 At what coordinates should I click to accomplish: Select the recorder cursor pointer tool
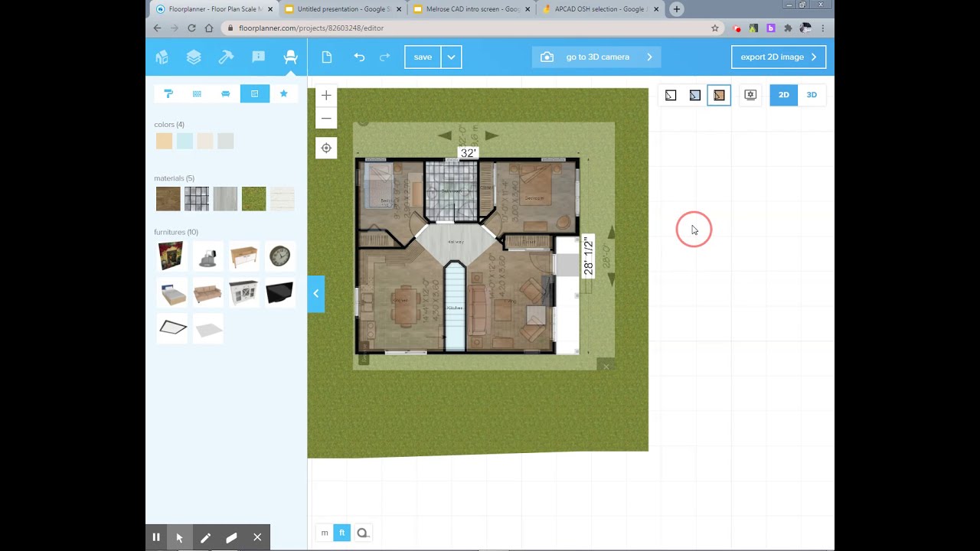pos(180,537)
